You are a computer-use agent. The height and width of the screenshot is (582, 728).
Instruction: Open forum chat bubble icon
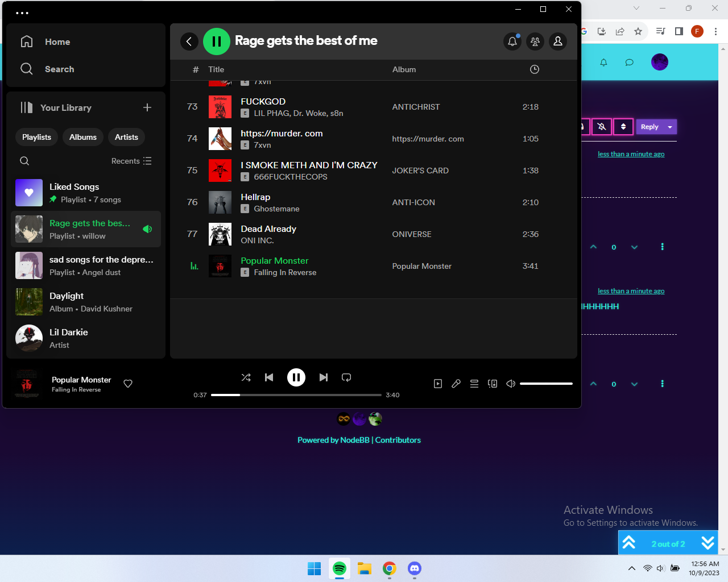(629, 63)
